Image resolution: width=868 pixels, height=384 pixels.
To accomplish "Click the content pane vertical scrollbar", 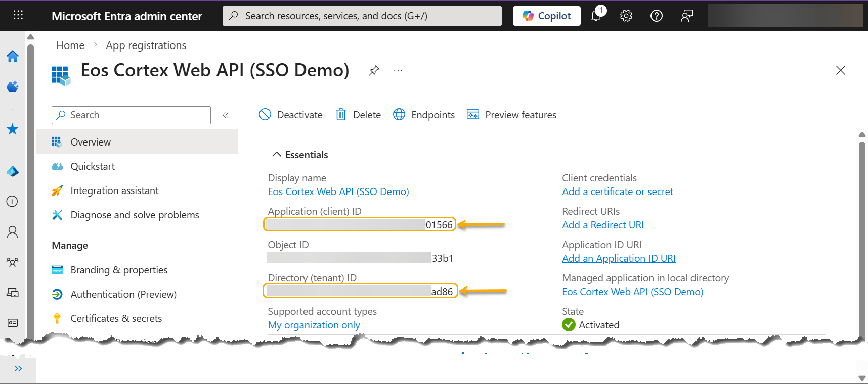I will click(862, 243).
